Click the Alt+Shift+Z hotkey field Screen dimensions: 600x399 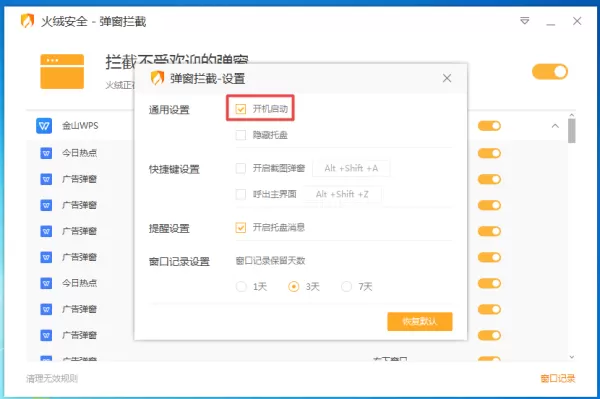pyautogui.click(x=342, y=194)
